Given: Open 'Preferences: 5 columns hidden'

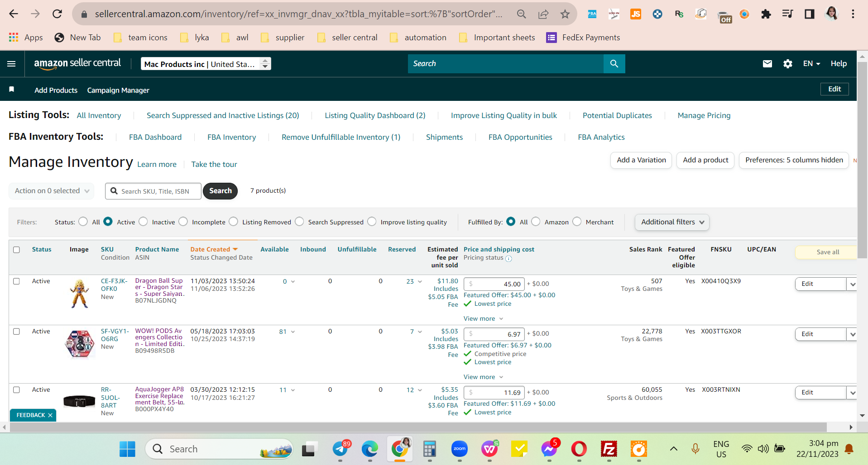Looking at the screenshot, I should 794,160.
